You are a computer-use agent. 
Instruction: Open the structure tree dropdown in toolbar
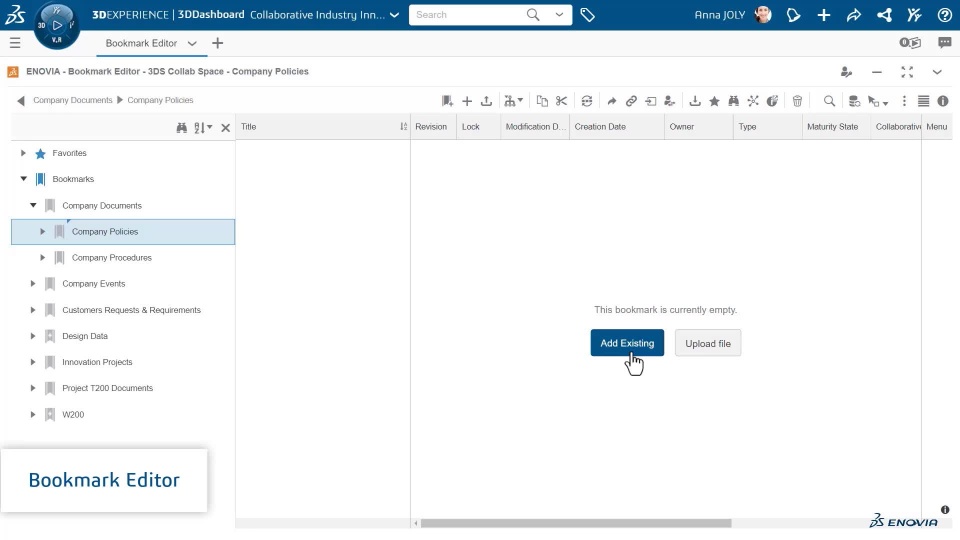[513, 101]
